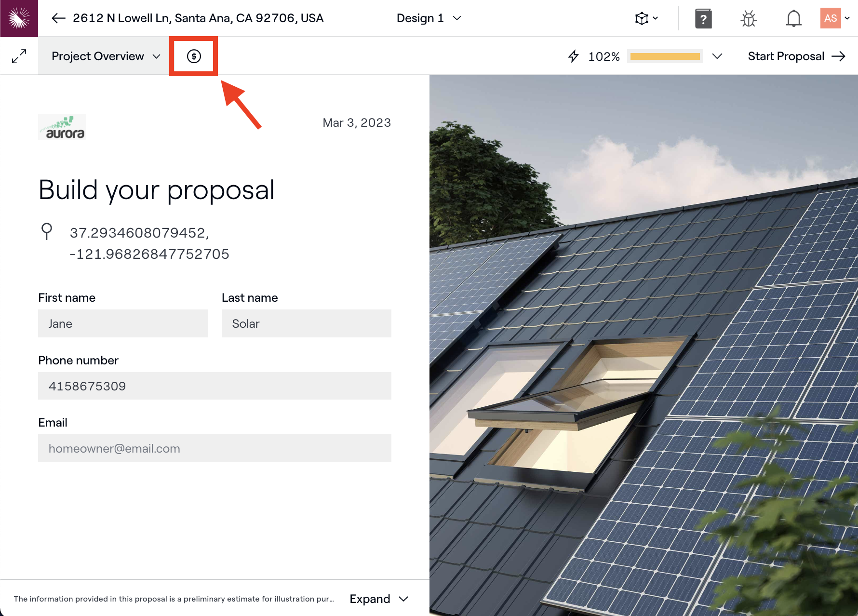Click the Email input field
Screen dimensions: 858x616
(x=214, y=448)
